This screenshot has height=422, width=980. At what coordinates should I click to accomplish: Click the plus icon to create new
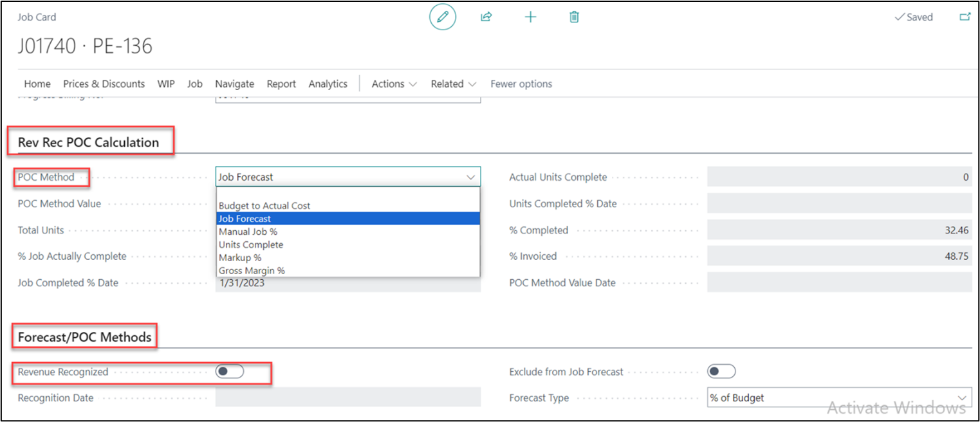(530, 17)
